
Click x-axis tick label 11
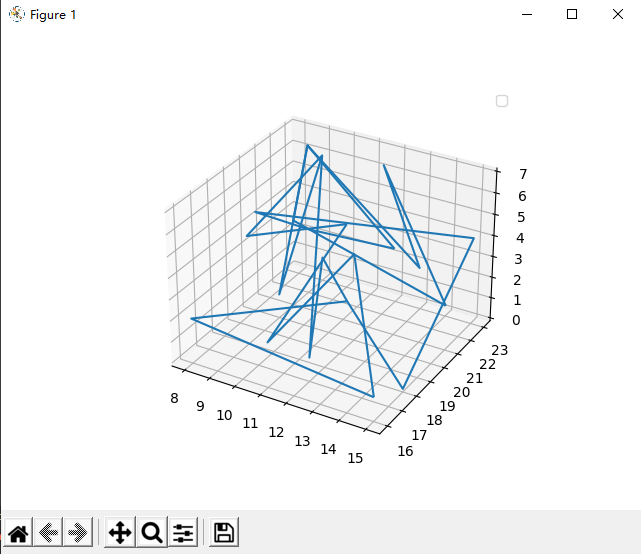pos(250,423)
